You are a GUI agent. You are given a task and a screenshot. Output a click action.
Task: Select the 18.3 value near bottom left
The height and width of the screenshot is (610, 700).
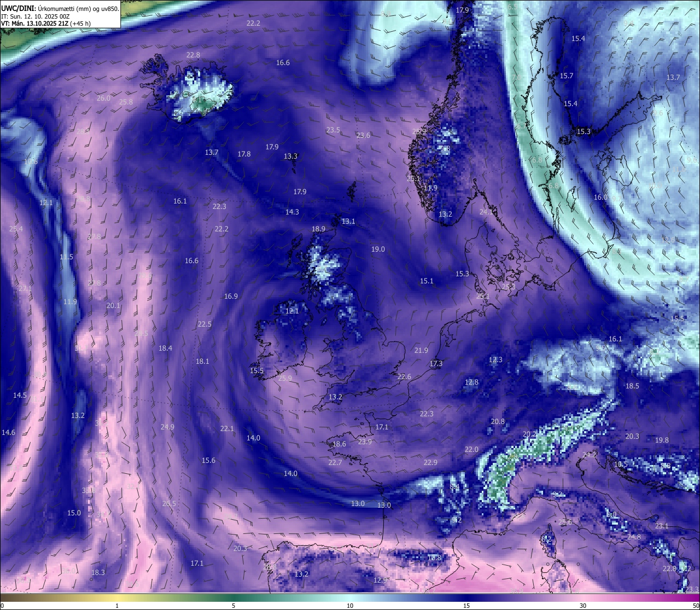[x=98, y=573]
